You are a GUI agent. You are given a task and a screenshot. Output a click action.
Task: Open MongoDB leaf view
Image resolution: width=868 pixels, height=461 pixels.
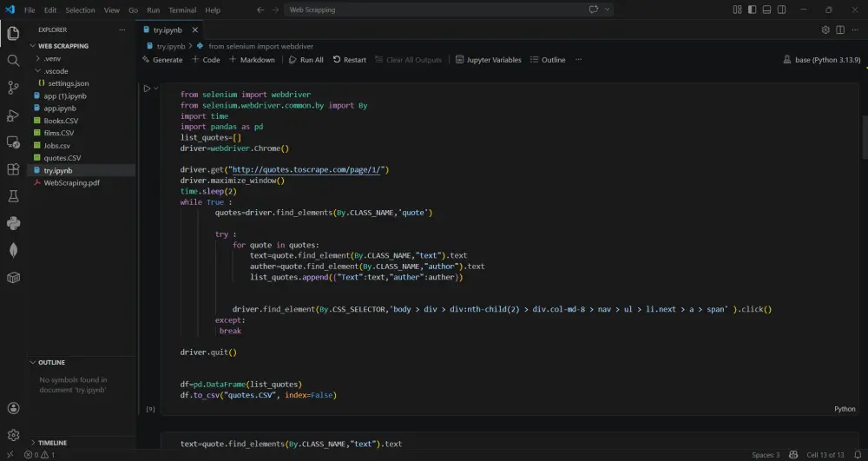(13, 251)
